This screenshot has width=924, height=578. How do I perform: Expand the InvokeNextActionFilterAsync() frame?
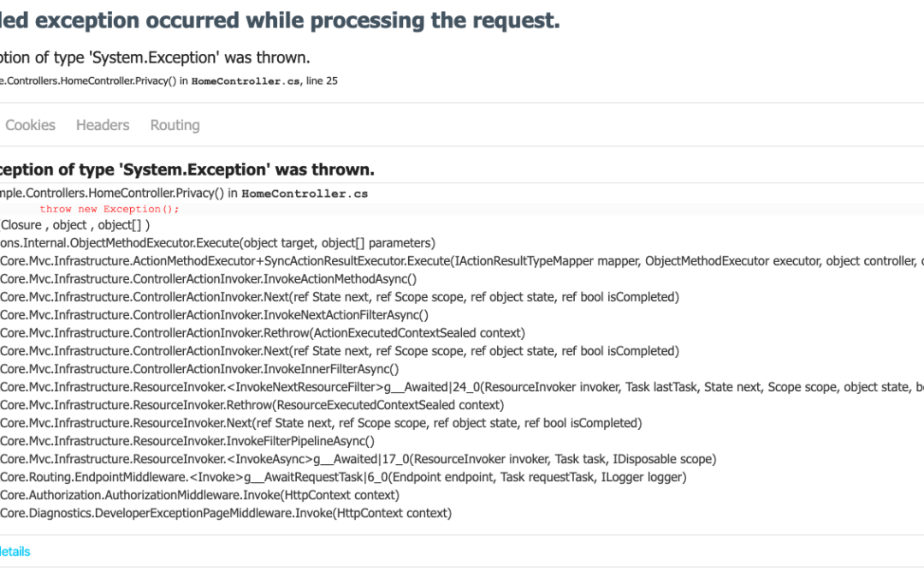coord(214,315)
